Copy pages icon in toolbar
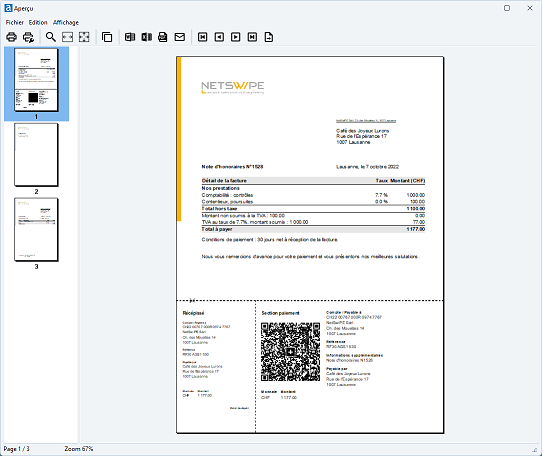This screenshot has height=456, width=542. [x=107, y=37]
